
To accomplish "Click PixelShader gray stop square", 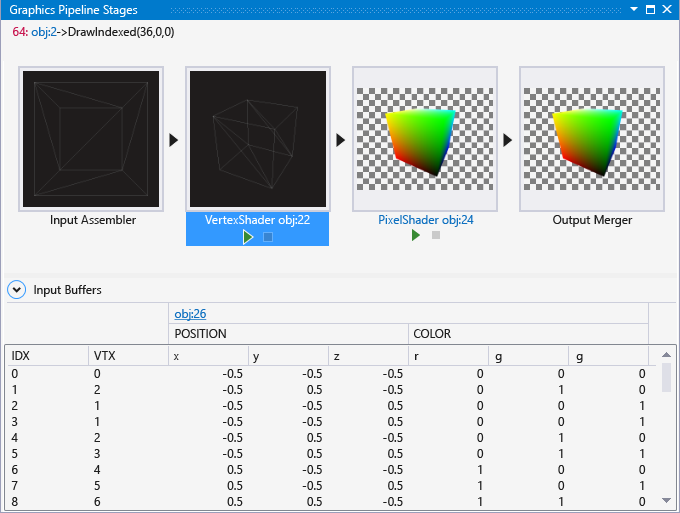I will point(436,235).
